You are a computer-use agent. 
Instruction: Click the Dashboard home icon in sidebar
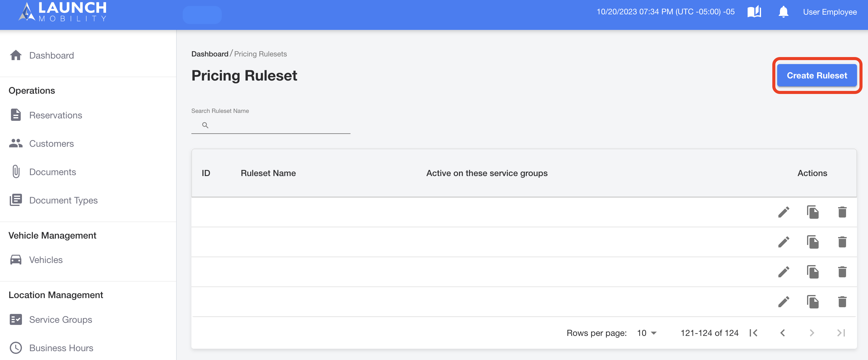click(x=16, y=55)
